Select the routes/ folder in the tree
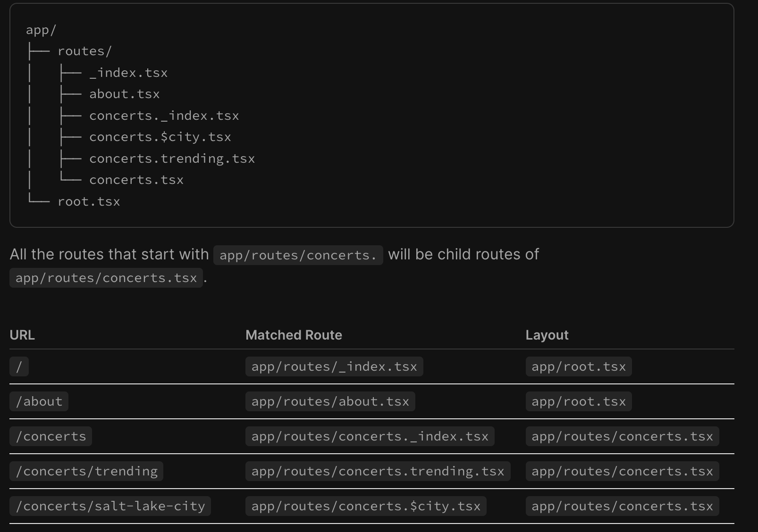The image size is (758, 532). click(x=84, y=51)
